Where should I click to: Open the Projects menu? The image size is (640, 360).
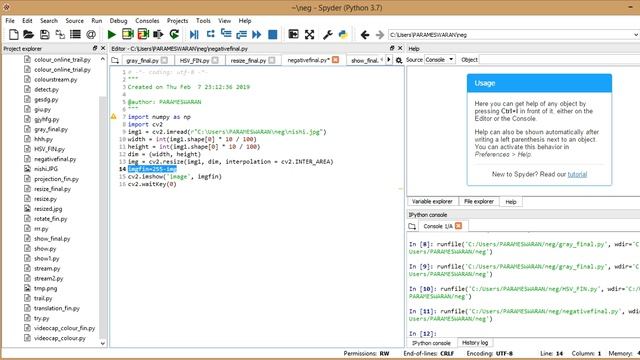pos(178,20)
